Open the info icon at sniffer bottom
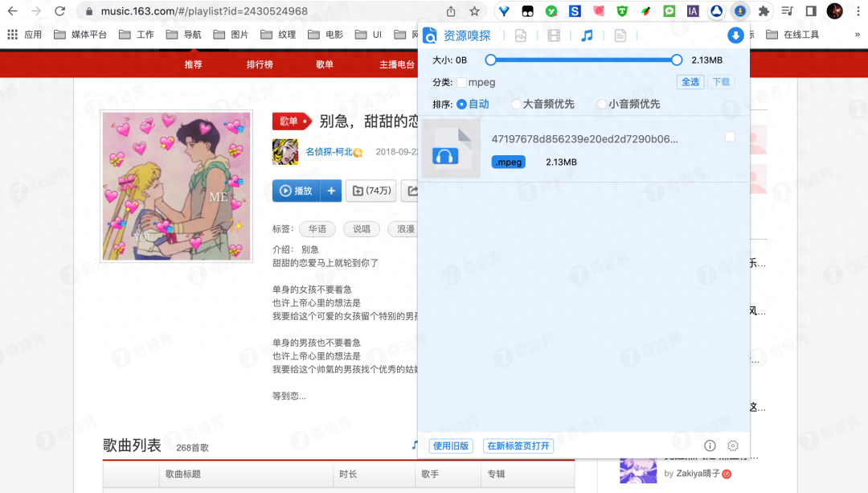This screenshot has height=493, width=868. [x=710, y=446]
